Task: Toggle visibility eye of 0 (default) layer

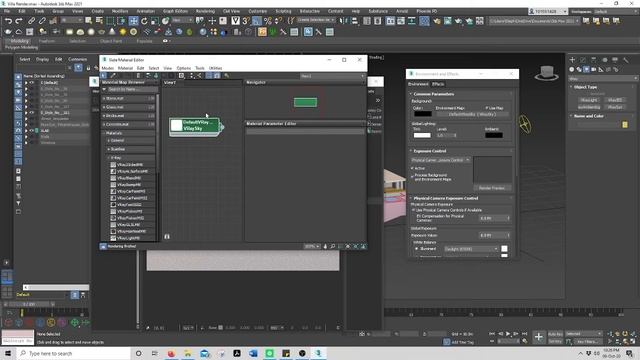Action: point(31,82)
